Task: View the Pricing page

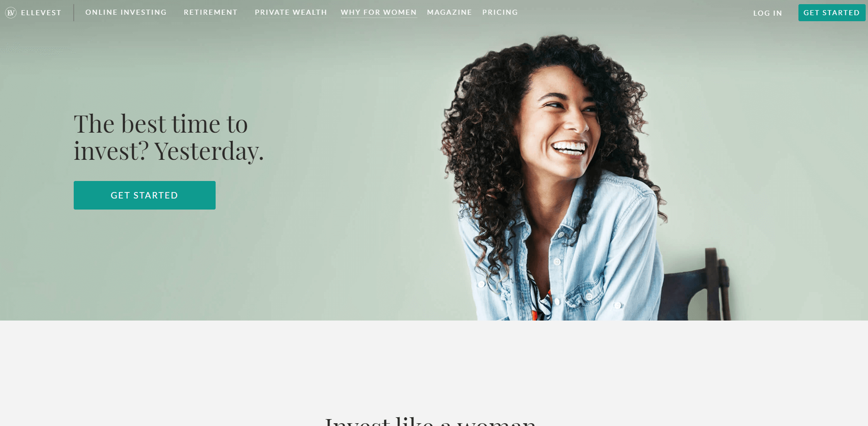Action: (x=500, y=12)
